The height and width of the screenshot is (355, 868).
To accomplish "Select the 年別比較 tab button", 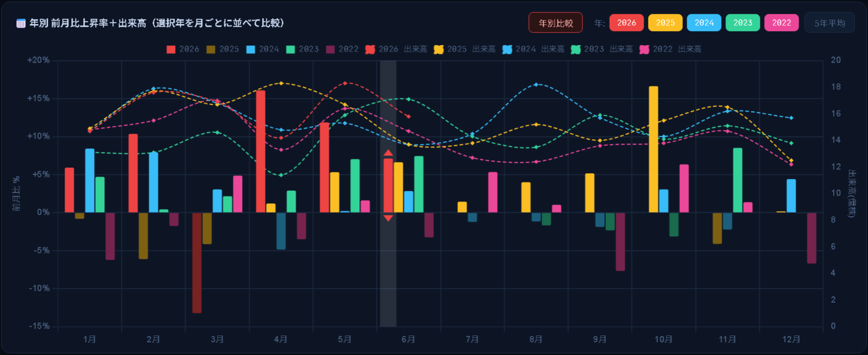I will 556,23.
